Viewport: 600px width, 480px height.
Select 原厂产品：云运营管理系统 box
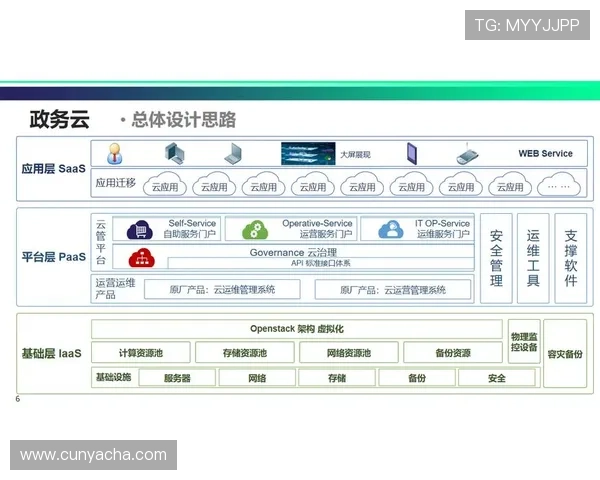click(x=393, y=290)
